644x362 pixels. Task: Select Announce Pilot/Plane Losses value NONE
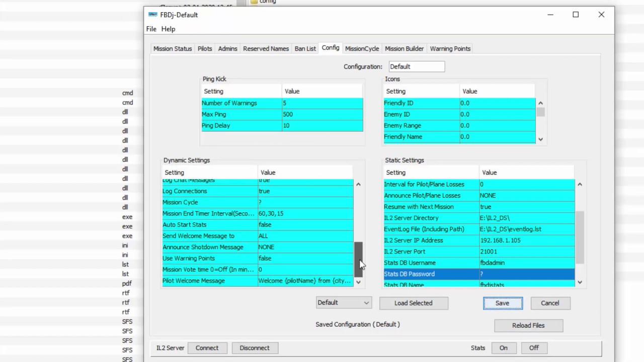pyautogui.click(x=527, y=195)
